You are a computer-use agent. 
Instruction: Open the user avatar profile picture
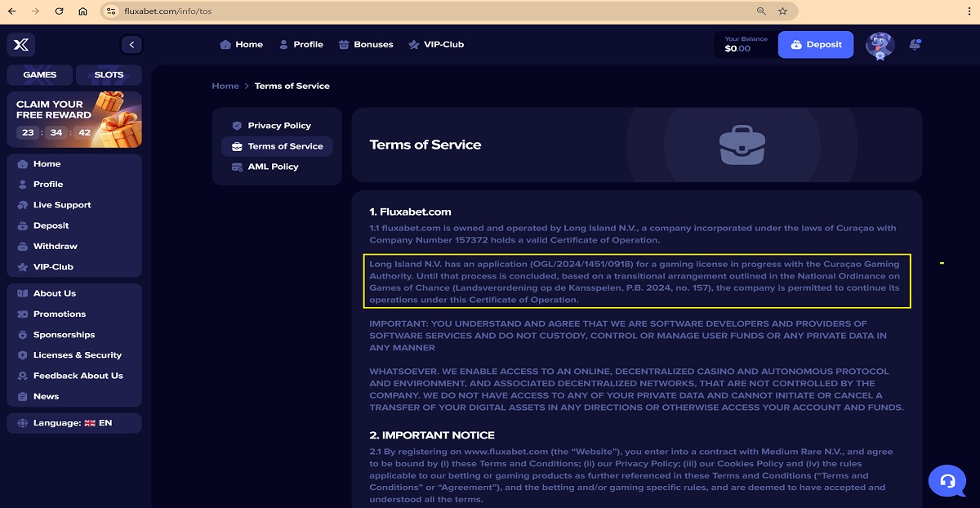click(880, 45)
